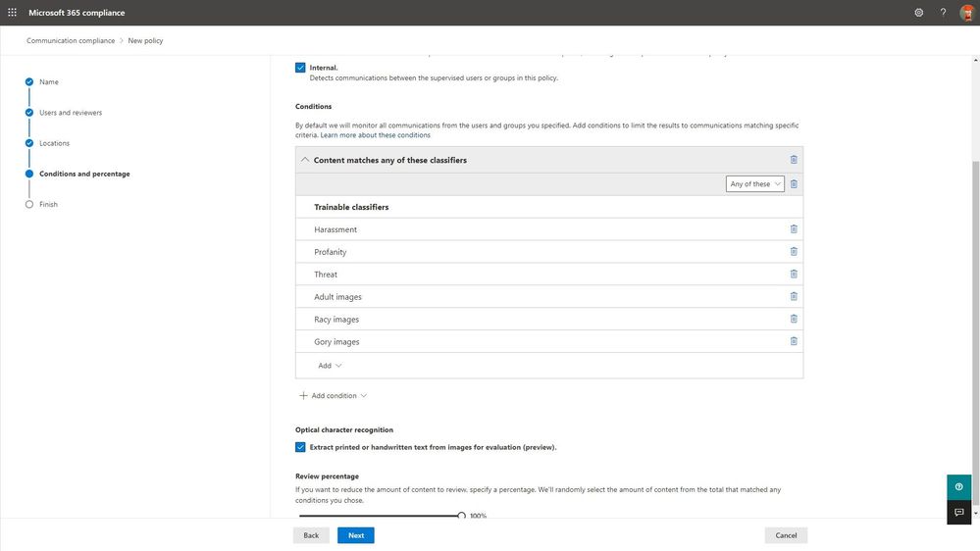Click the Next button
Viewport: 980px width, 551px height.
point(355,535)
